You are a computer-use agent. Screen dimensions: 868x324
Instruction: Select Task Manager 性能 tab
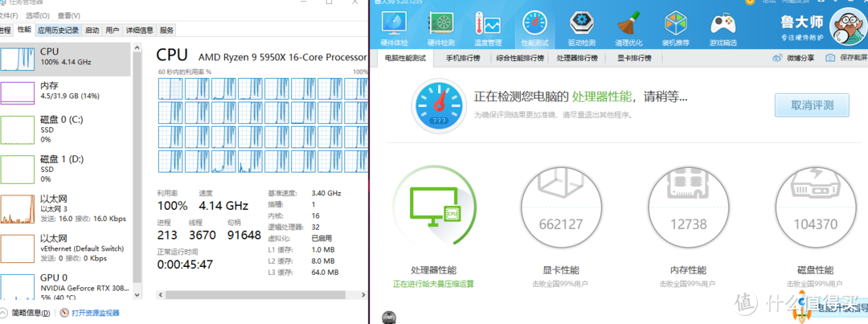[24, 30]
